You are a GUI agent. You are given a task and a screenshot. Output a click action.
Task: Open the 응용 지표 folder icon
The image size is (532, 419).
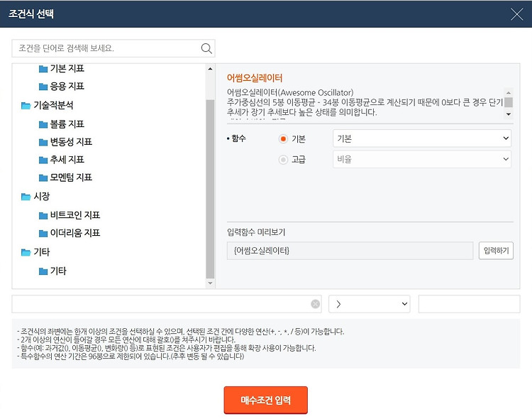[43, 87]
